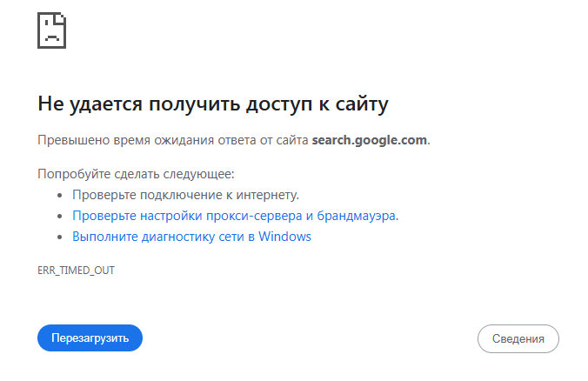Click the bullet before Проверьте подключение к интернету
Image resolution: width=588 pixels, height=381 pixels.
tap(60, 195)
